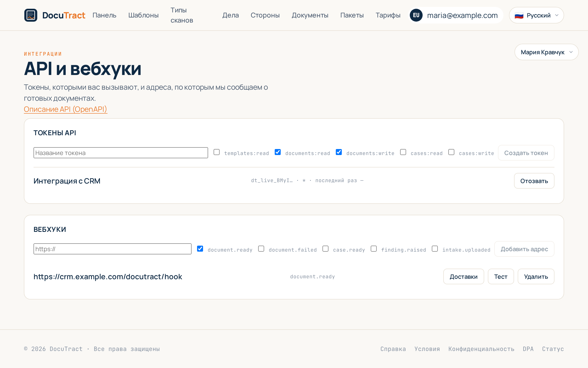The width and height of the screenshot is (588, 368).
Task: Enable the case.ready event checkbox
Action: click(325, 248)
